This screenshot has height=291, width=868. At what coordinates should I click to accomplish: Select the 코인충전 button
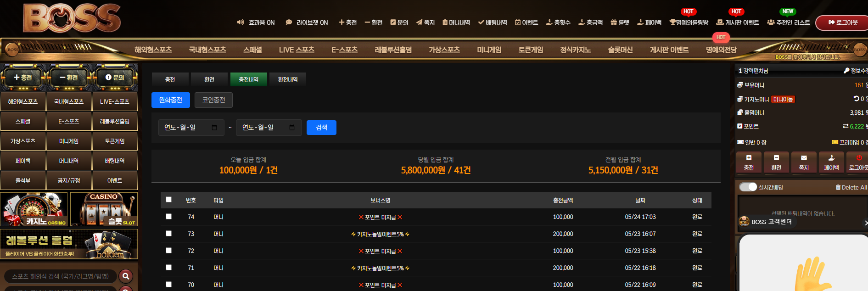(214, 100)
